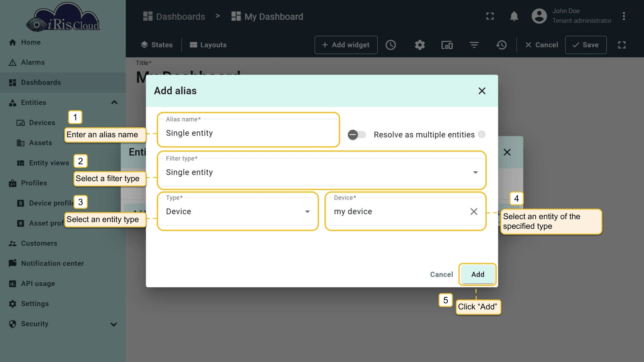Expand the Security sidebar section

[x=114, y=324]
